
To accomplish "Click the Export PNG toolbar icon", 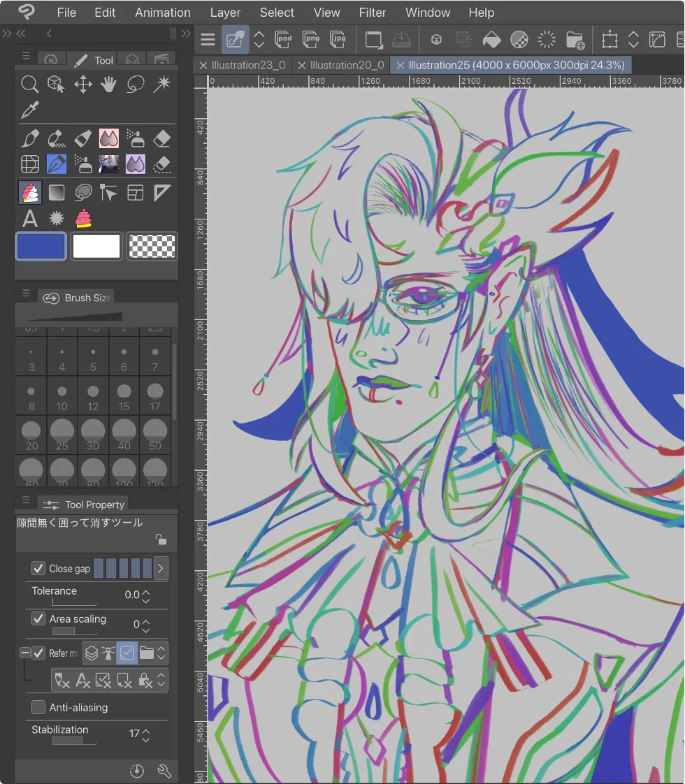I will 310,39.
